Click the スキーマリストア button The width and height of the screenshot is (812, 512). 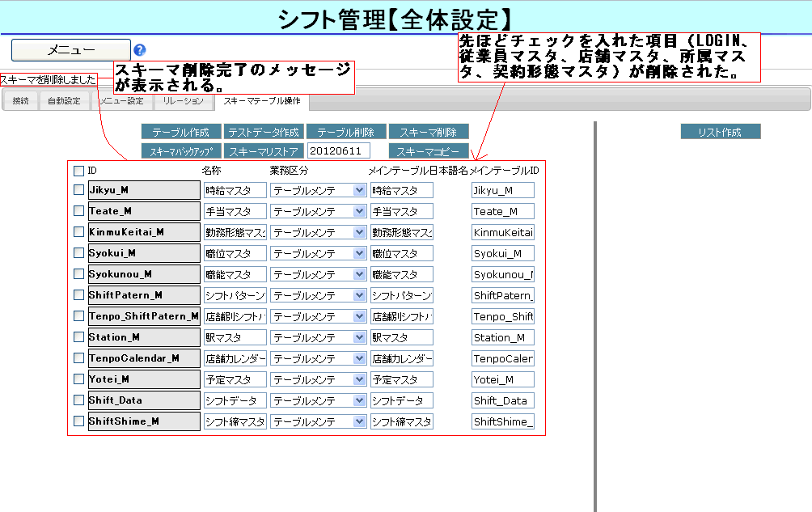coord(264,151)
